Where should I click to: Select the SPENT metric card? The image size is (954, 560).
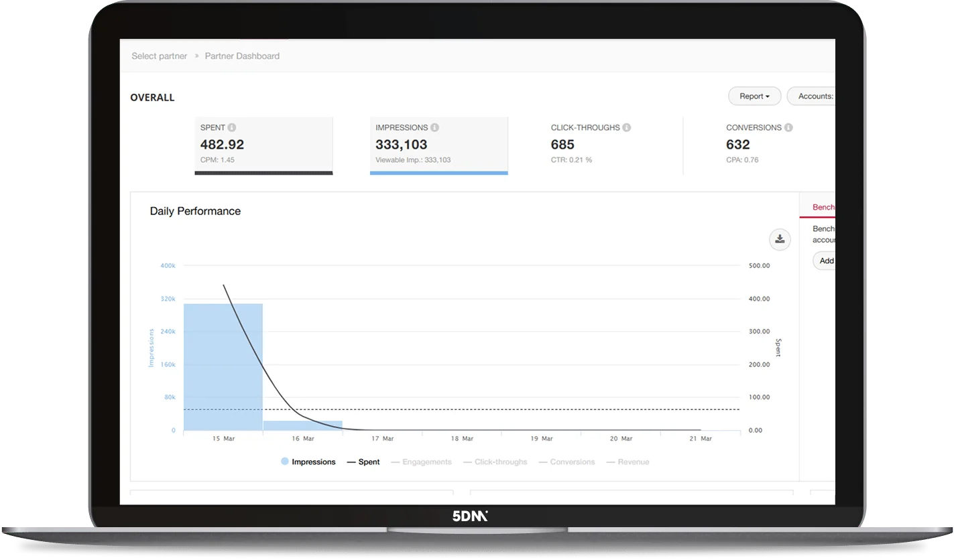coord(263,146)
